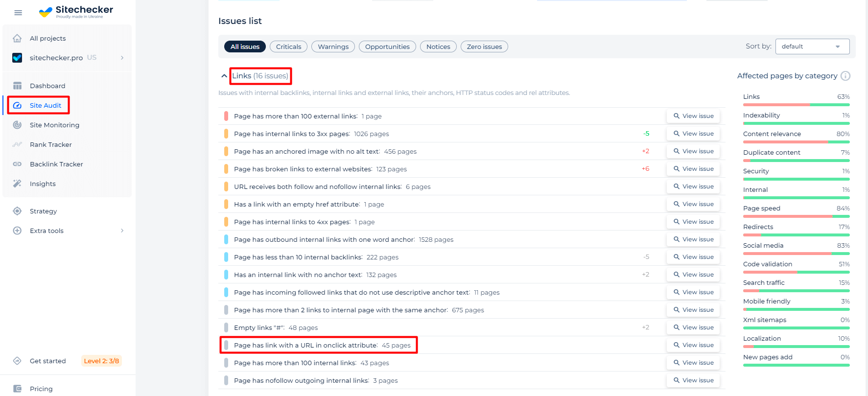Viewport: 868px width, 396px height.
Task: Open All projects from the sidebar
Action: tap(47, 38)
